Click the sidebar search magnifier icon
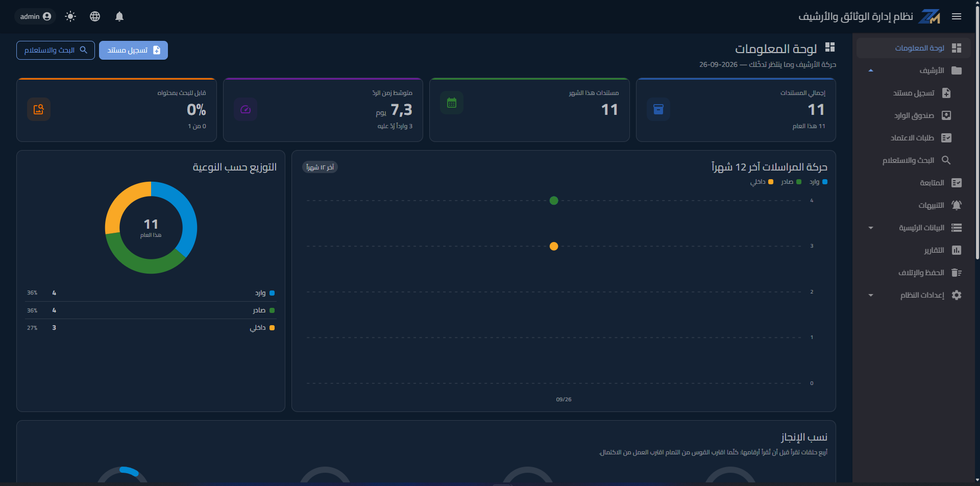980x486 pixels. tap(946, 160)
